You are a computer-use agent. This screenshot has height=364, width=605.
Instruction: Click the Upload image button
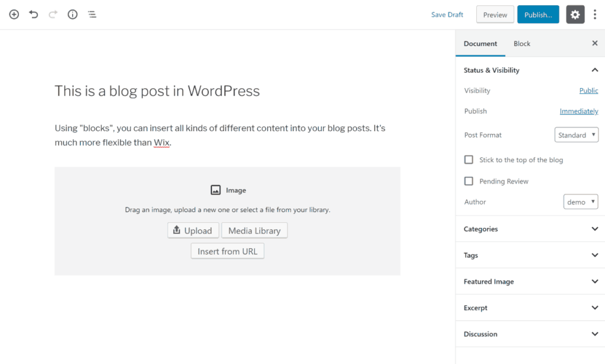193,230
